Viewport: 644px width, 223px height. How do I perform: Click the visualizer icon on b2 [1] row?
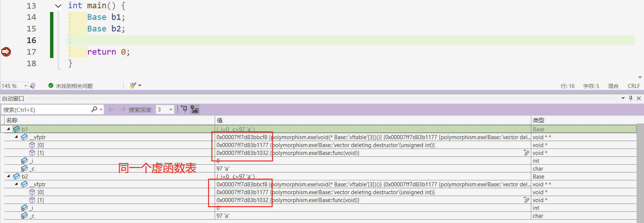pyautogui.click(x=526, y=200)
